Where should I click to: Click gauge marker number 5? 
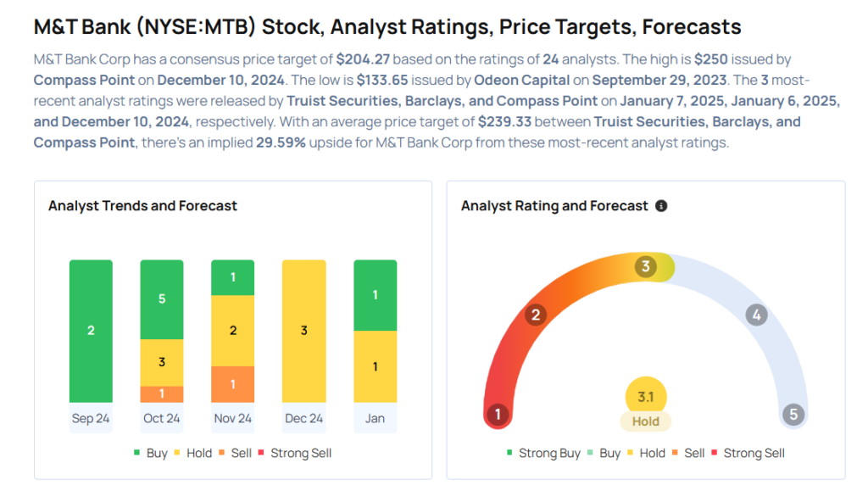pos(793,415)
